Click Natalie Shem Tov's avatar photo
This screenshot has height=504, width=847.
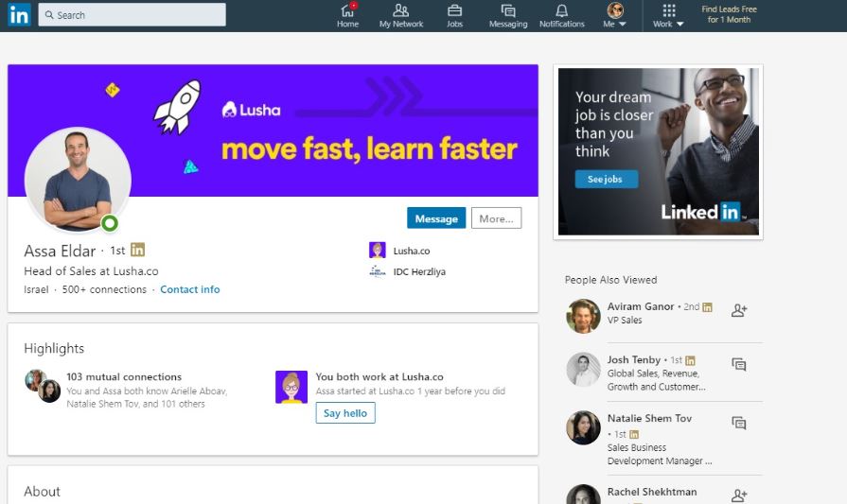coord(583,428)
